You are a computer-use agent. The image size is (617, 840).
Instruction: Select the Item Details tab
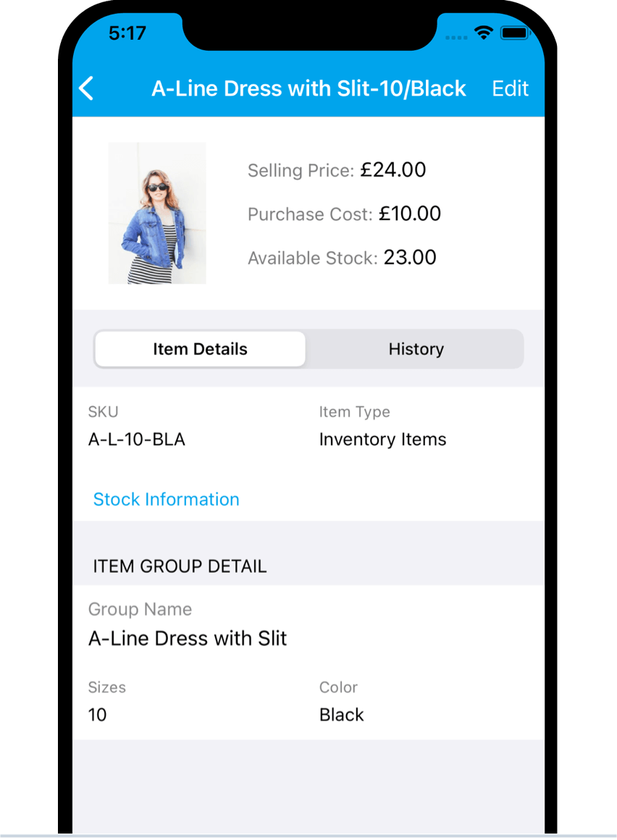point(201,349)
